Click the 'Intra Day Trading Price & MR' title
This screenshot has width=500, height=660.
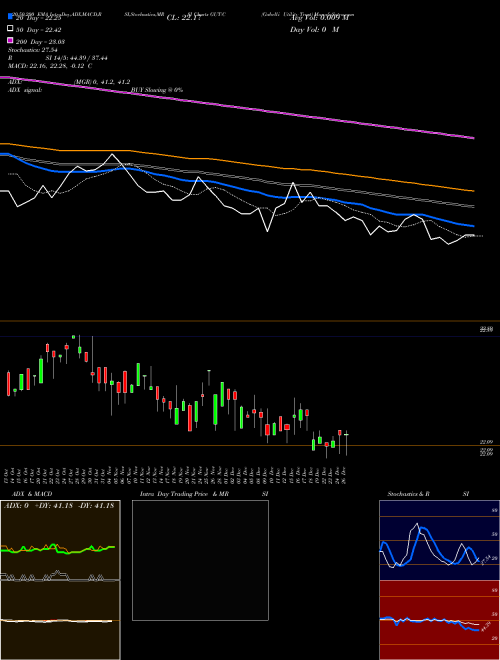tap(184, 494)
